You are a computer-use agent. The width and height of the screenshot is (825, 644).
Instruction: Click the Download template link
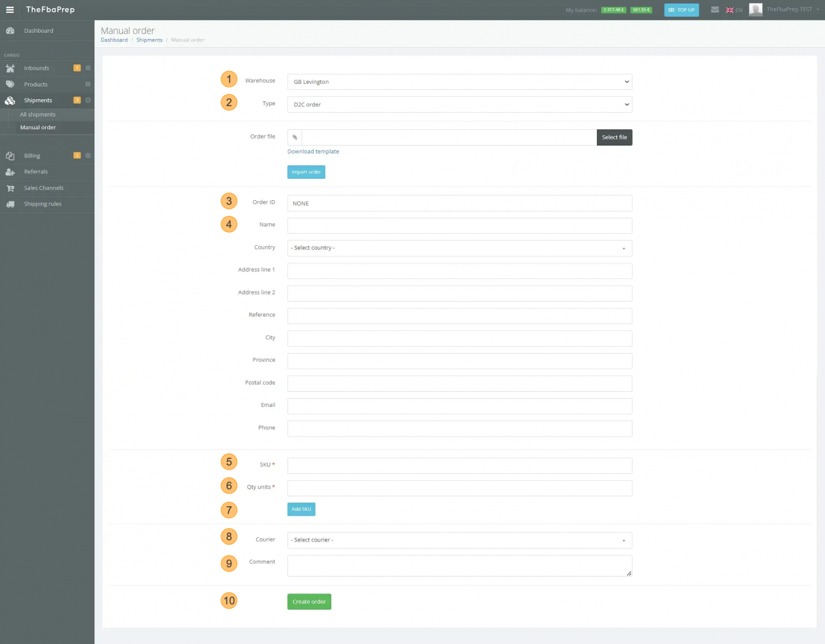click(313, 151)
